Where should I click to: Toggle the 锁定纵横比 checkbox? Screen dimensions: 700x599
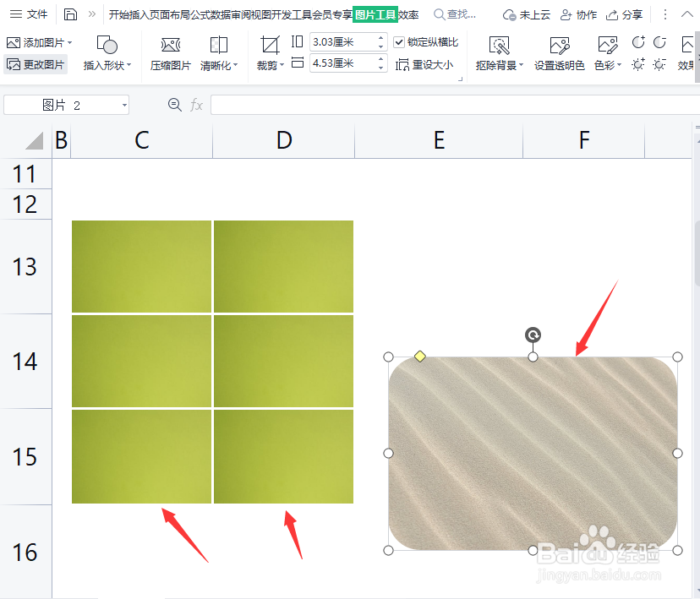(x=399, y=42)
